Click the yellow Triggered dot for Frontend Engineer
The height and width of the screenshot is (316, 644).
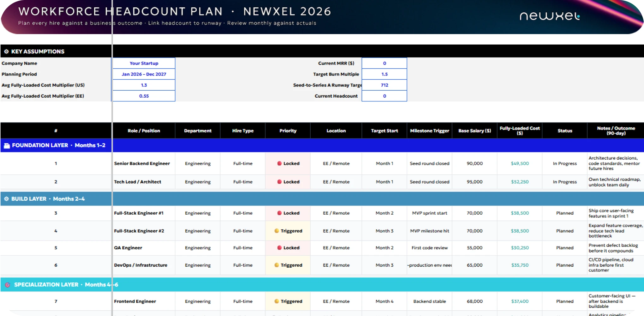pos(277,301)
